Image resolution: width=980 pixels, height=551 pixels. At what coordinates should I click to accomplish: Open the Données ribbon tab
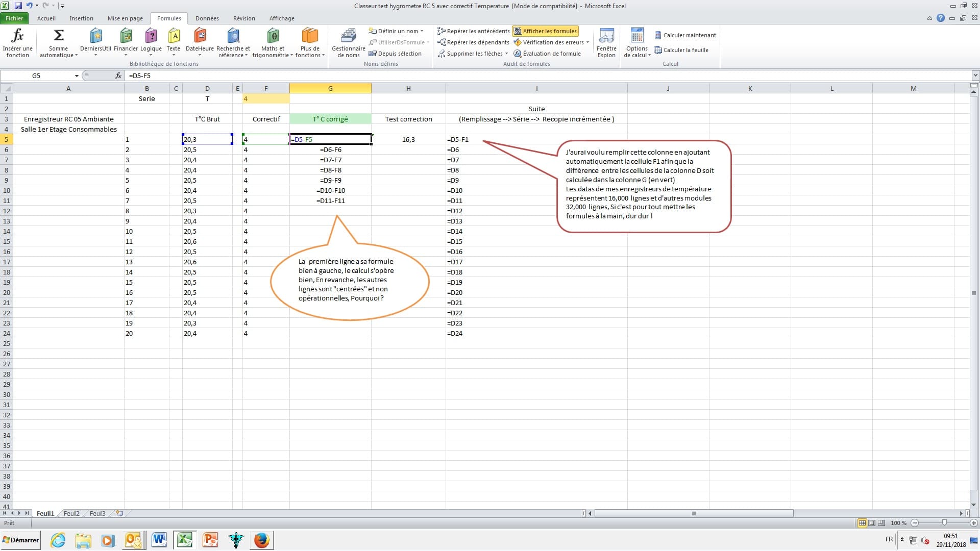[x=207, y=18]
